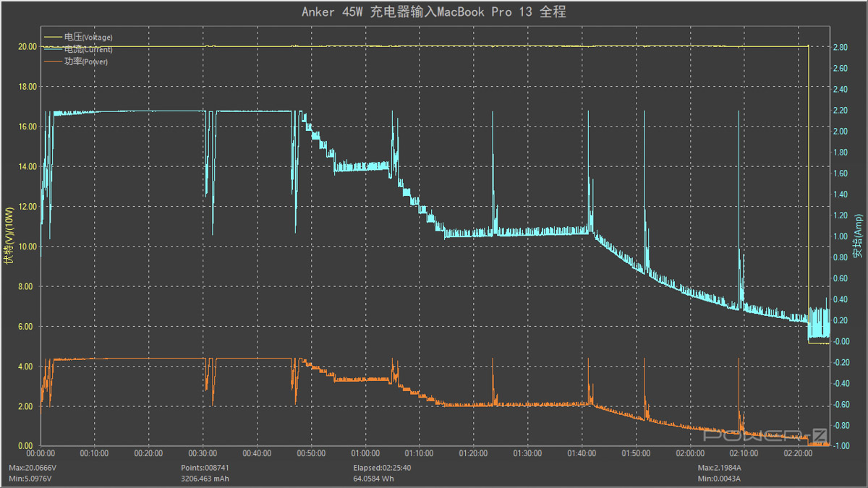868x488 pixels.
Task: Click the left axis label 伏特(V)/(10W)
Action: [9, 237]
